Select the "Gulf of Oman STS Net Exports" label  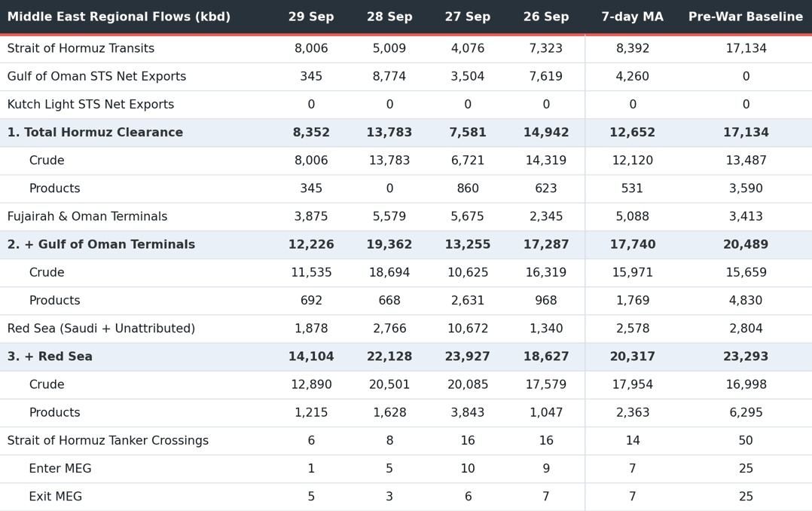click(97, 76)
